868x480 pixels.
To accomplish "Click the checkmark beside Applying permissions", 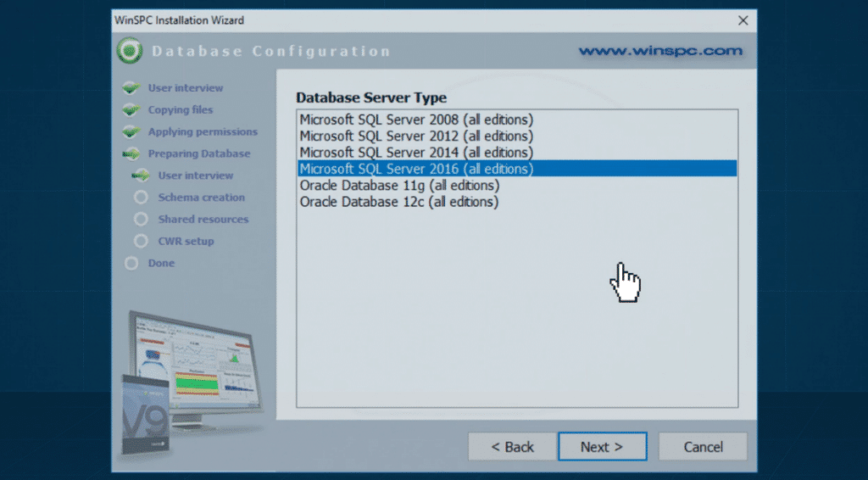I will click(131, 132).
